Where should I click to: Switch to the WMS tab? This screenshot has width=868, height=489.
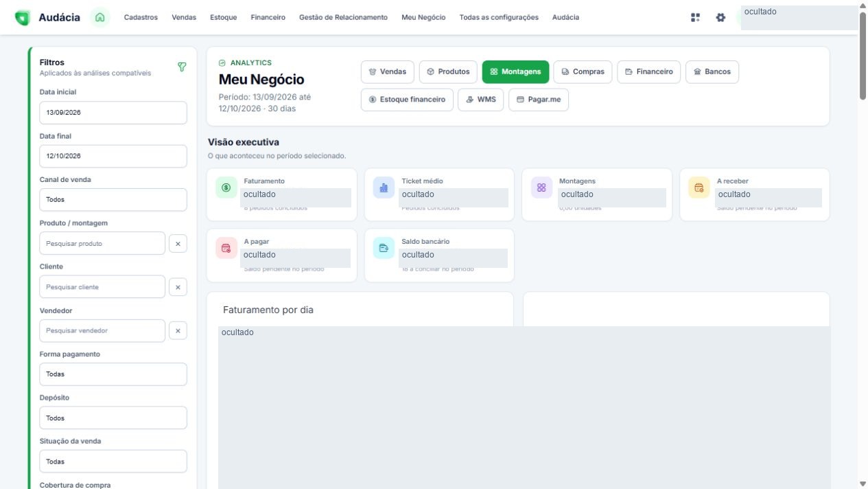(481, 100)
